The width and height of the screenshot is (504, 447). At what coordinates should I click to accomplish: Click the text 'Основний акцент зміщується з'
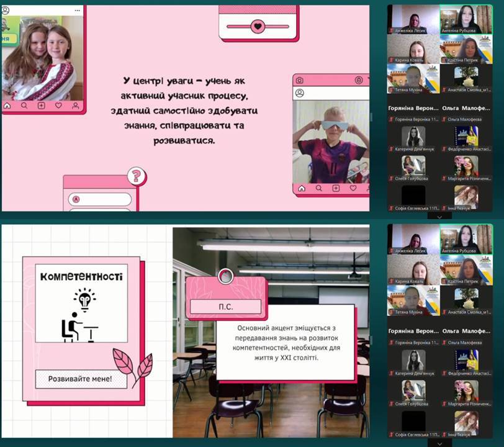[286, 328]
